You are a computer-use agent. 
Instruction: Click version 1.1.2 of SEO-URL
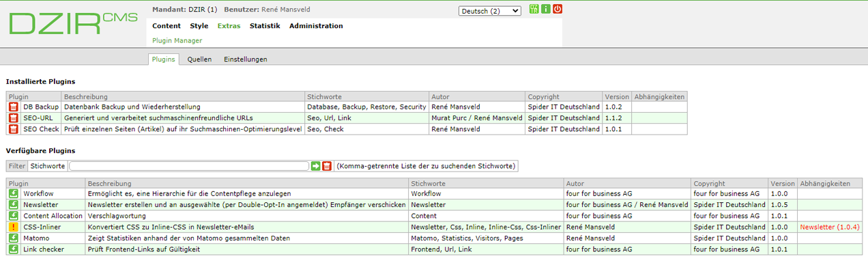pos(613,118)
